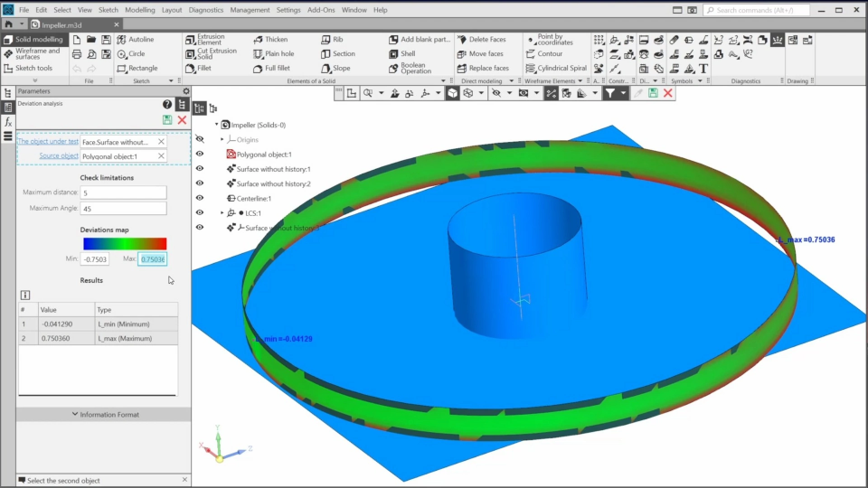The width and height of the screenshot is (868, 488).
Task: Open the Diagnostics menu
Action: [206, 10]
